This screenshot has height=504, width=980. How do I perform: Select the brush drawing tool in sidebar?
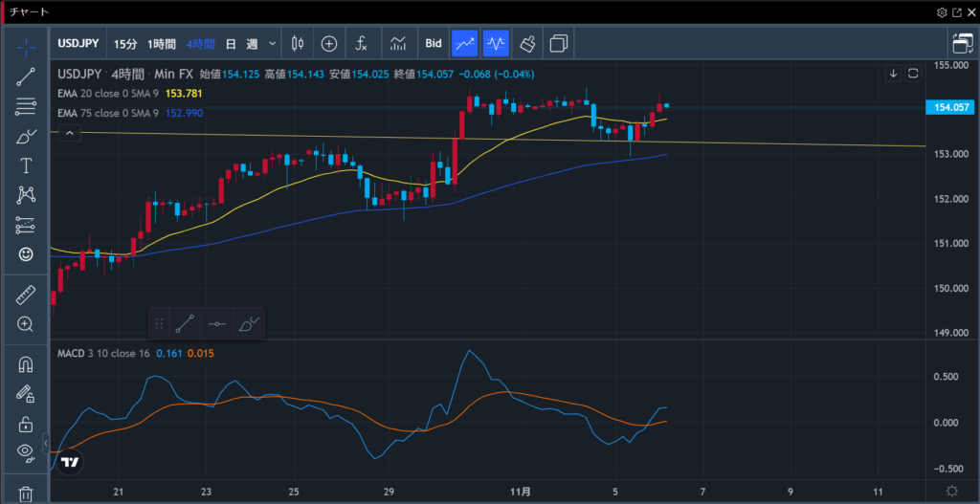(26, 137)
